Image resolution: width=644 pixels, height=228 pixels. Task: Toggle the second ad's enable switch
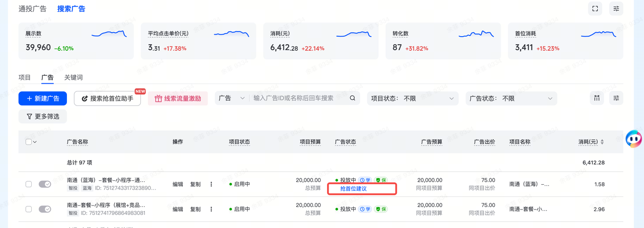[x=45, y=209]
